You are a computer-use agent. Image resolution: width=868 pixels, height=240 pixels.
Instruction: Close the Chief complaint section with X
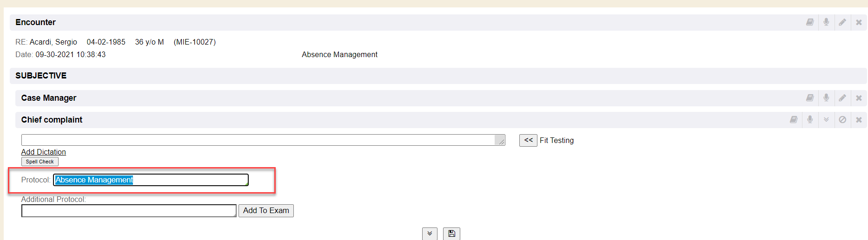(859, 120)
